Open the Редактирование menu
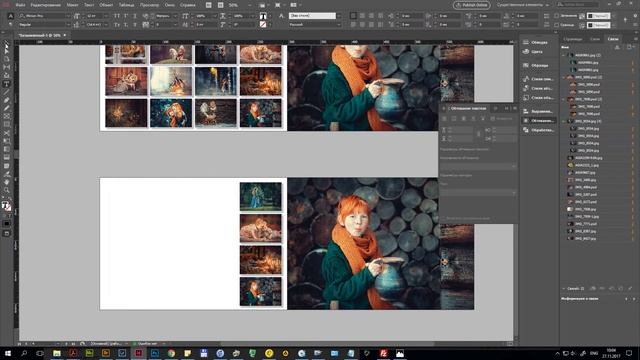This screenshot has height=360, width=640. [46, 5]
